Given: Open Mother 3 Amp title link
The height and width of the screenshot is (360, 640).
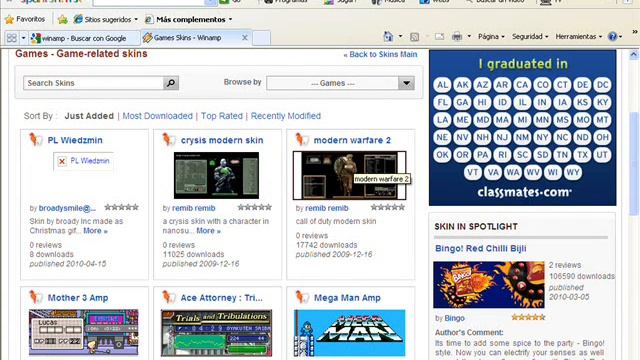Looking at the screenshot, I should pos(78,298).
